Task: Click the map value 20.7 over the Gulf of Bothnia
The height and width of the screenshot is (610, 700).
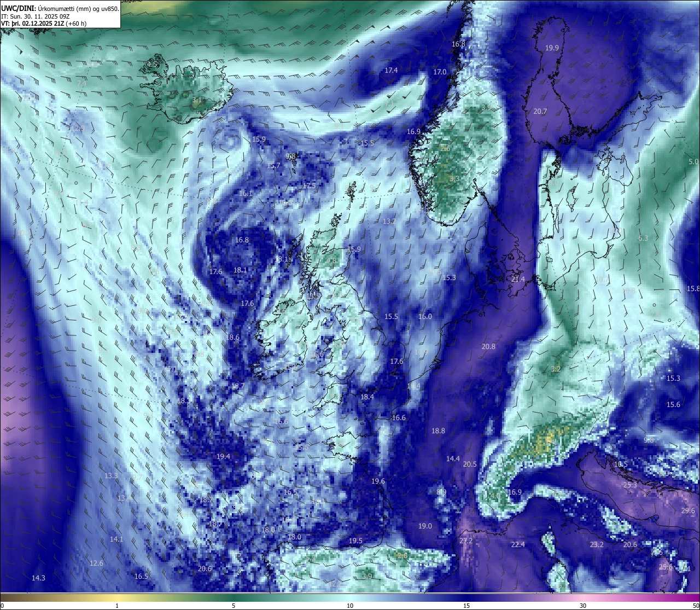Action: coord(540,112)
